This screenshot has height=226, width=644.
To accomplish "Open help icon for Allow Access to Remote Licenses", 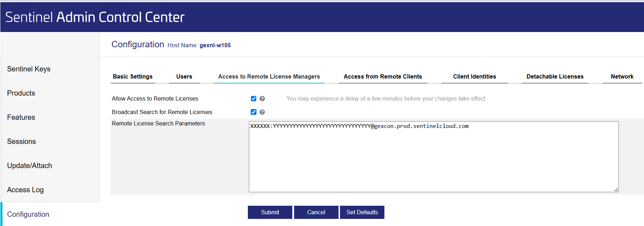I will point(262,98).
